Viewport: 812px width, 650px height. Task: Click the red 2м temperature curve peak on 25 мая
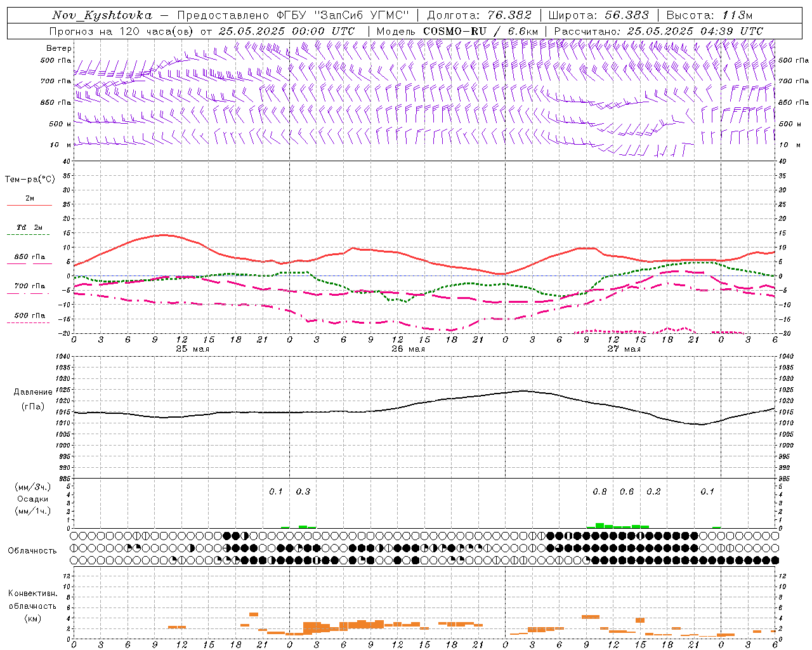tap(164, 235)
